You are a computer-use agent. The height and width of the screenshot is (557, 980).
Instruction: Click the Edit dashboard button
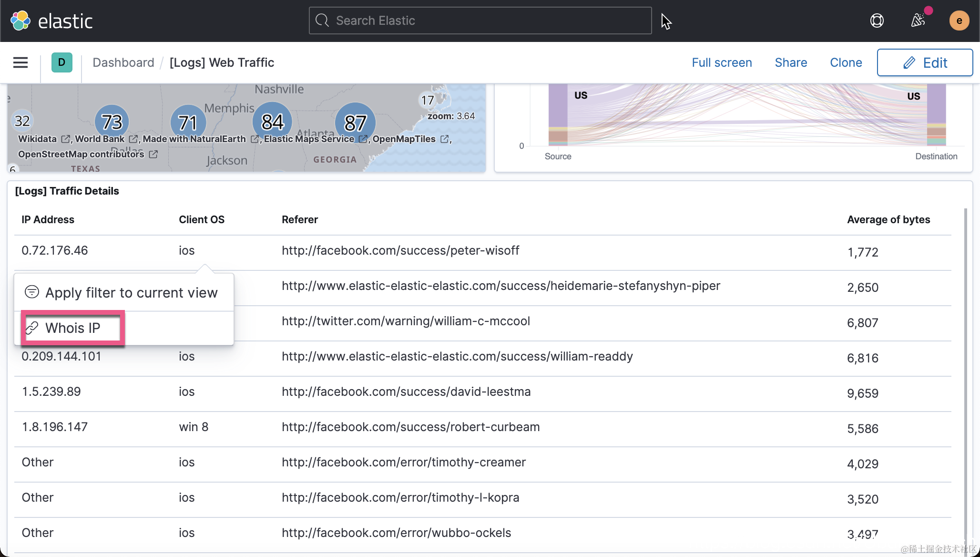(924, 62)
